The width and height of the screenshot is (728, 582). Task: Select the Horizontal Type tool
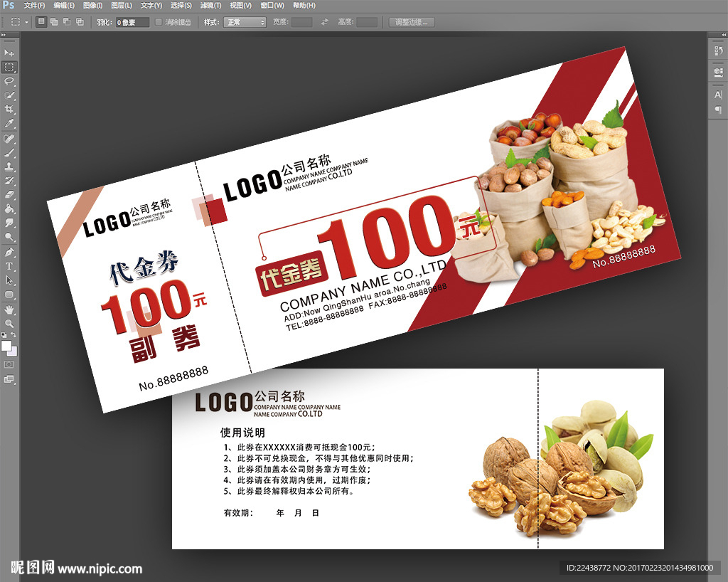pyautogui.click(x=9, y=266)
